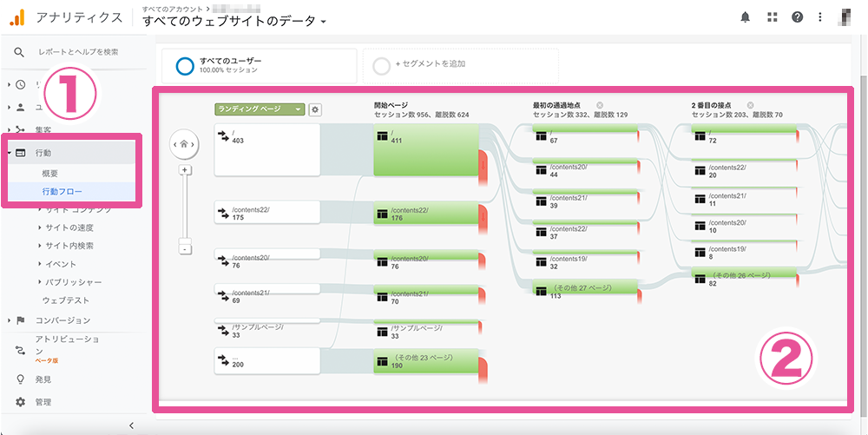This screenshot has height=435, width=868.
Task: Click the realtime clock icon in sidebar
Action: pos(21,85)
